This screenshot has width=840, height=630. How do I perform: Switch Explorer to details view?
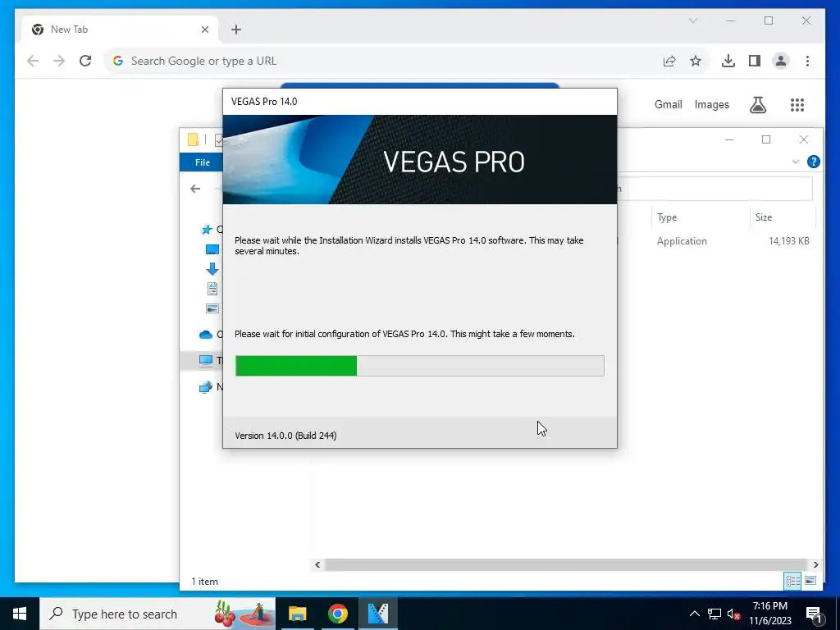click(x=793, y=581)
